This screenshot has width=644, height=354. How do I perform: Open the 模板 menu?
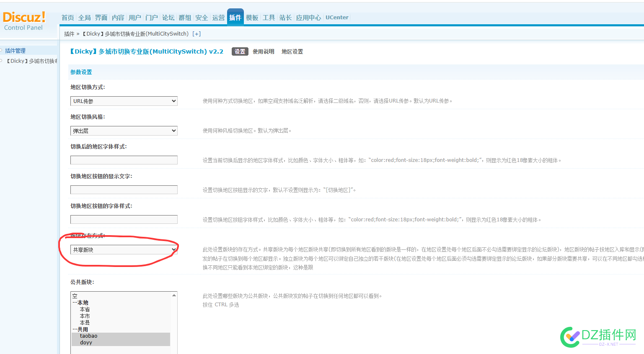pos(252,18)
